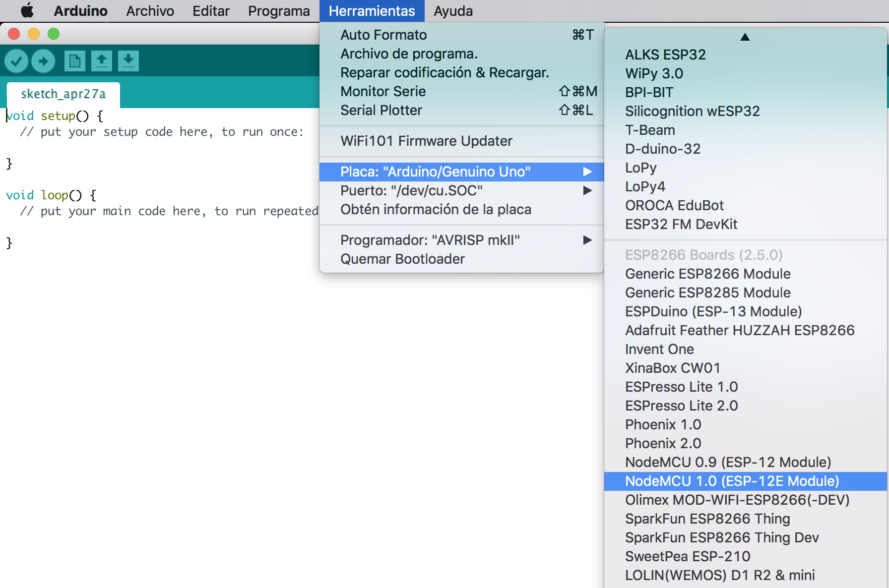Screen dimensions: 889x588
Task: Select Adafruit Feather HUZZAH ESP8266
Action: [x=746, y=330]
